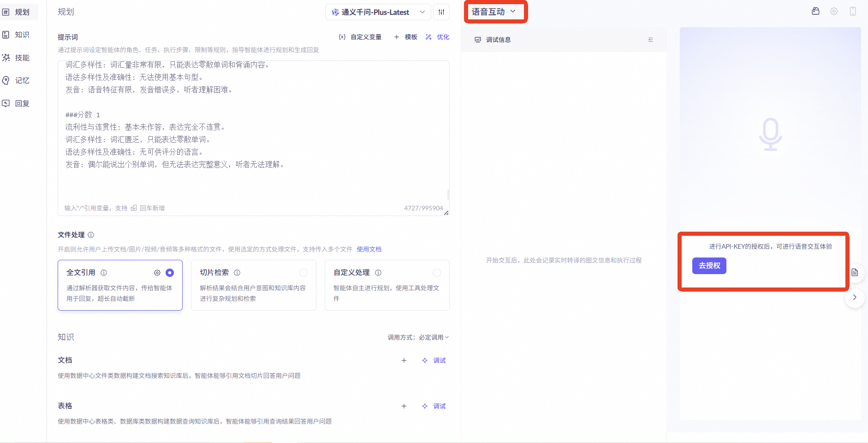Click the document icon on right edge
Image resolution: width=868 pixels, height=443 pixels.
[855, 272]
